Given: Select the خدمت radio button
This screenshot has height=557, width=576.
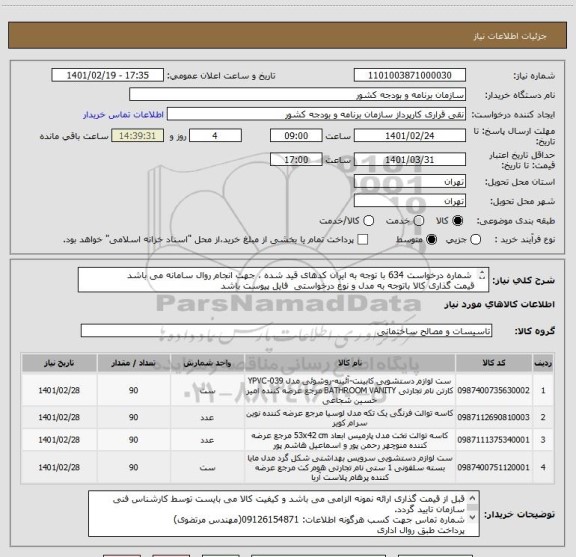Looking at the screenshot, I should pos(418,221).
